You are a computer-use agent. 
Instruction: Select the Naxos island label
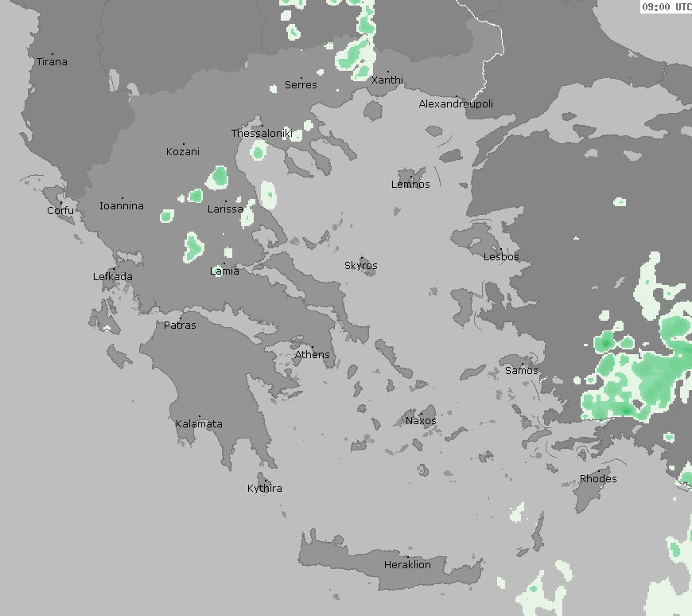point(421,421)
